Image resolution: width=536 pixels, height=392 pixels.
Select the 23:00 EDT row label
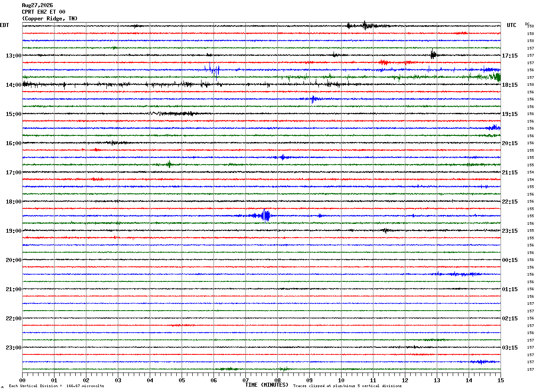14,348
